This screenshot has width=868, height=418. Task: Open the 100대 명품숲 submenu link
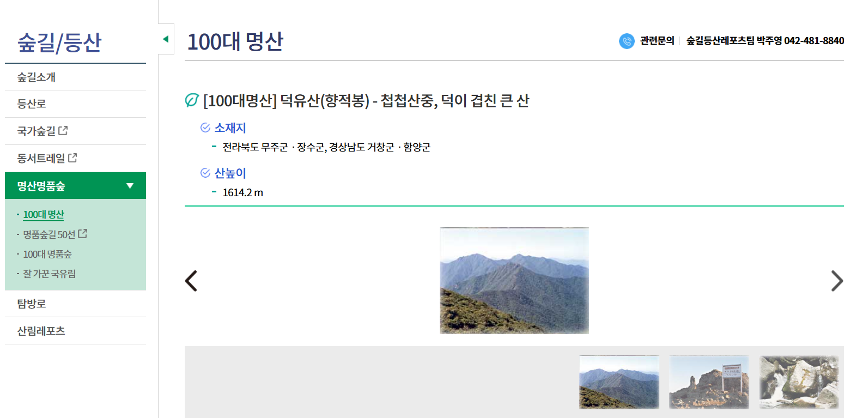coord(47,254)
